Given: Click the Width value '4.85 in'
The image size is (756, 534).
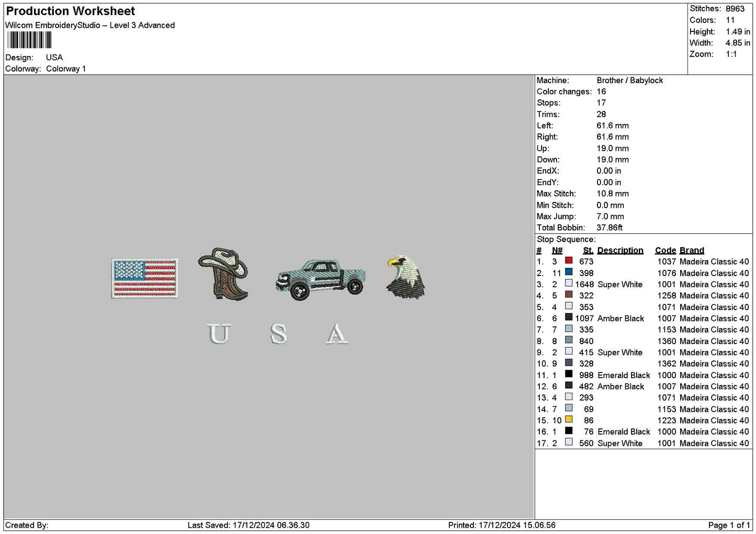Looking at the screenshot, I should [738, 43].
